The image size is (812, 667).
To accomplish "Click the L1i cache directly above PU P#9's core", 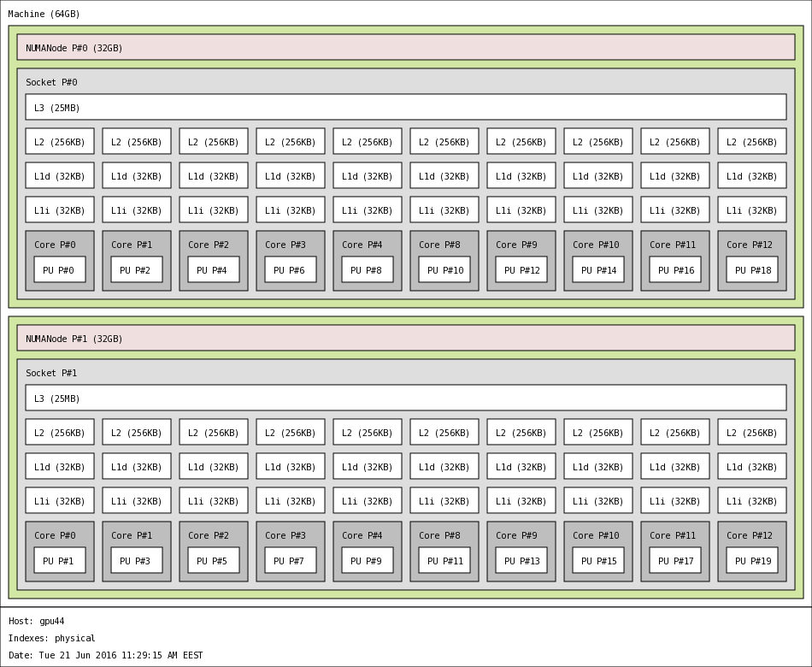I will coord(368,501).
